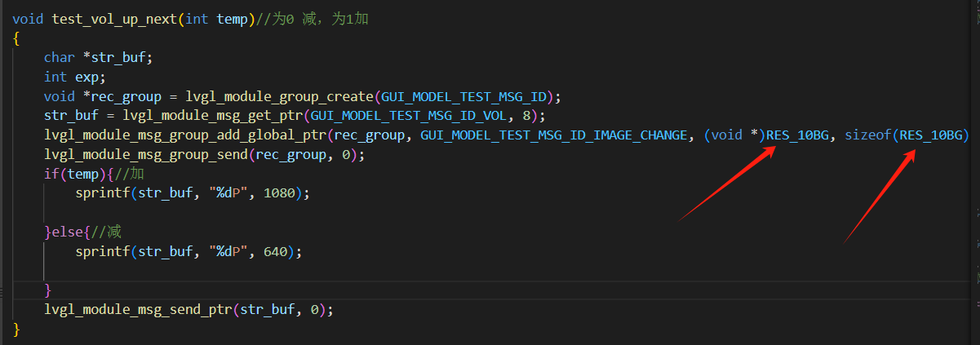Click the number 640 in the sprintf call
This screenshot has width=980, height=345.
275,252
